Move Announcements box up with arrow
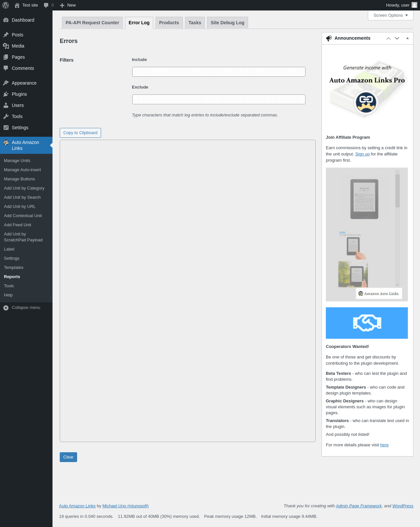Viewport: 420px width, 527px height. 388,38
